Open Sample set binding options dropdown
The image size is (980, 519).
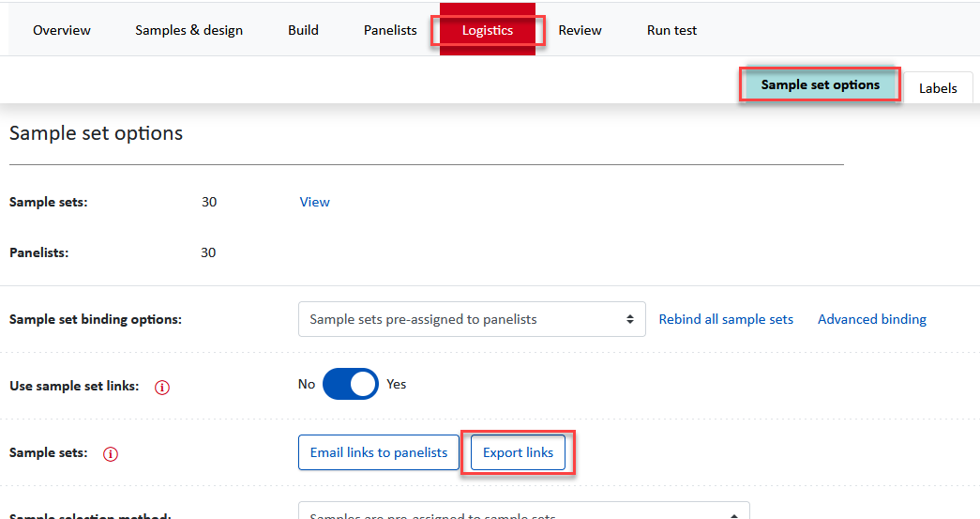coord(472,319)
